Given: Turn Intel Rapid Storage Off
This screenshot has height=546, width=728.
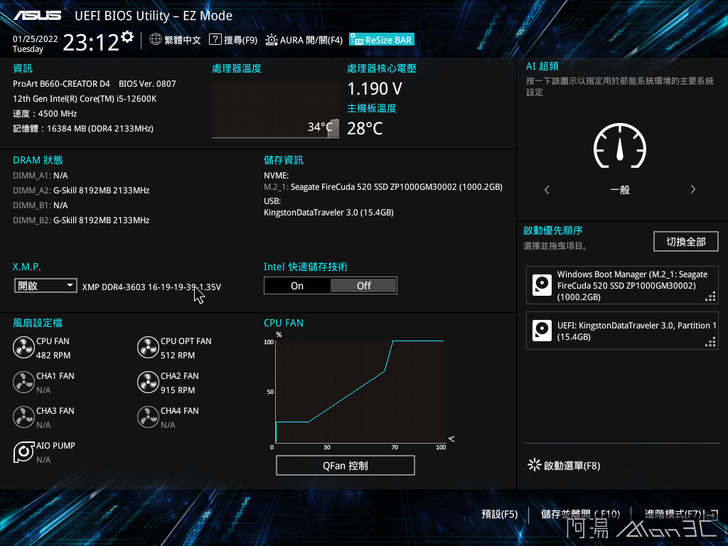Looking at the screenshot, I should pyautogui.click(x=364, y=286).
